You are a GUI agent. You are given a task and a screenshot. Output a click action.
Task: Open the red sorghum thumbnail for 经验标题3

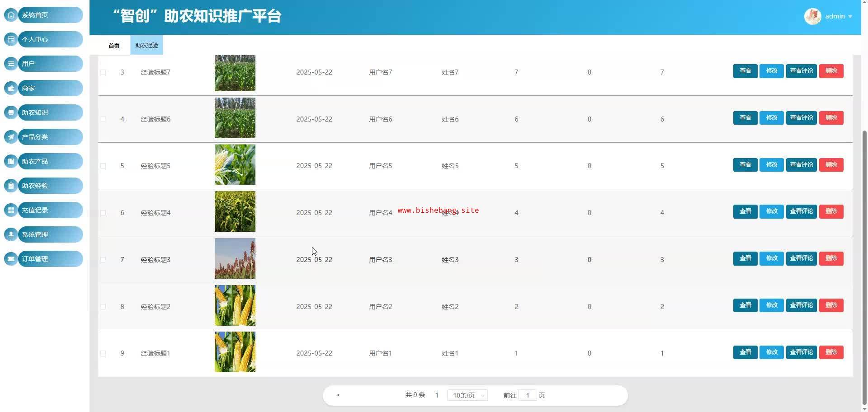coord(235,258)
